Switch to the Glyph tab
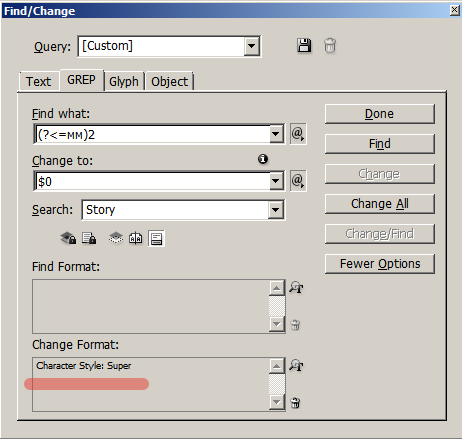The height and width of the screenshot is (439, 462). 124,81
